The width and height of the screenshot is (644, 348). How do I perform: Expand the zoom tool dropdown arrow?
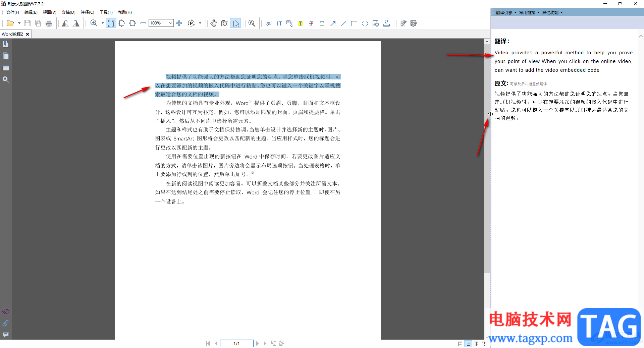point(103,23)
